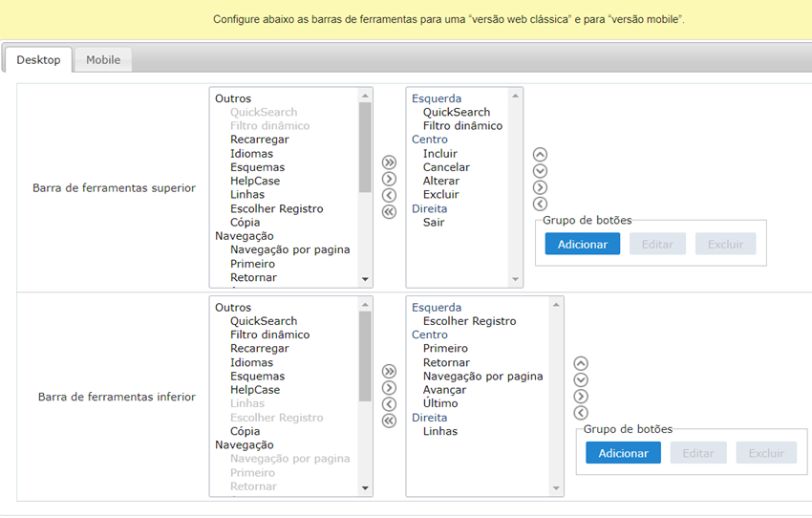Select Alterar in superior selected list
Viewport: 812px width, 518px height.
pyautogui.click(x=440, y=181)
